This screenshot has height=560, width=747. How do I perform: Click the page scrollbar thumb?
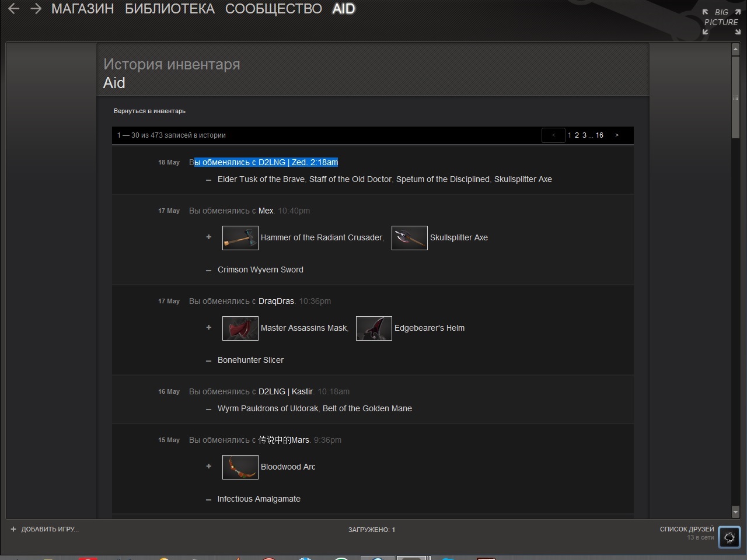pyautogui.click(x=735, y=97)
